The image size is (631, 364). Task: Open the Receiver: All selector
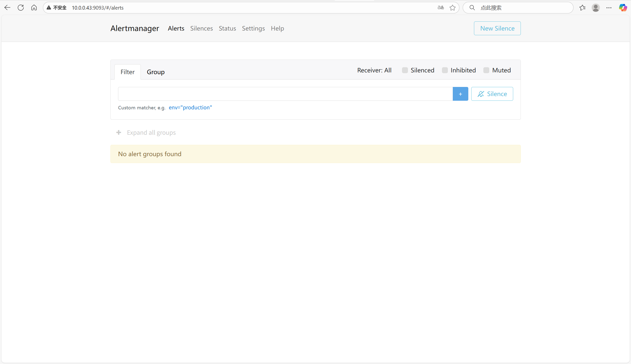(374, 70)
